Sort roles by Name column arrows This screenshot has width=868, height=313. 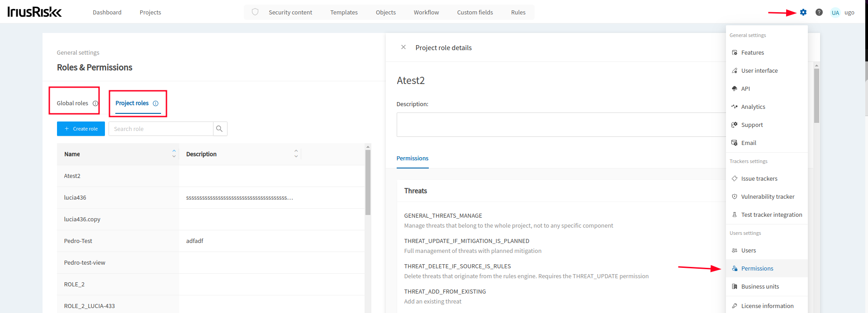174,154
